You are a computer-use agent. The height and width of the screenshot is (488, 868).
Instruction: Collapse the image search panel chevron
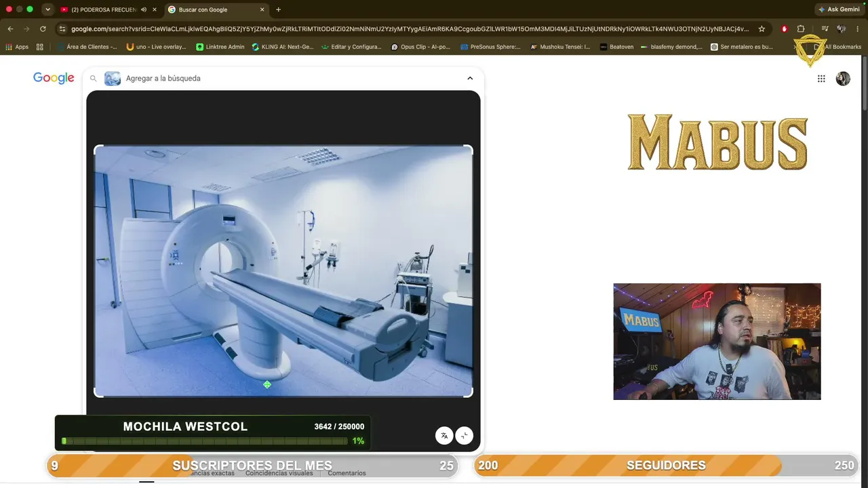470,78
